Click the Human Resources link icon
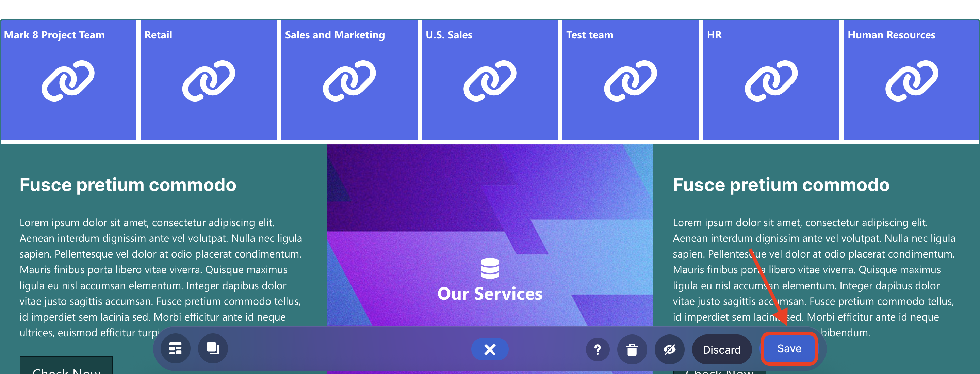Viewport: 980px width, 374px height. (x=912, y=81)
